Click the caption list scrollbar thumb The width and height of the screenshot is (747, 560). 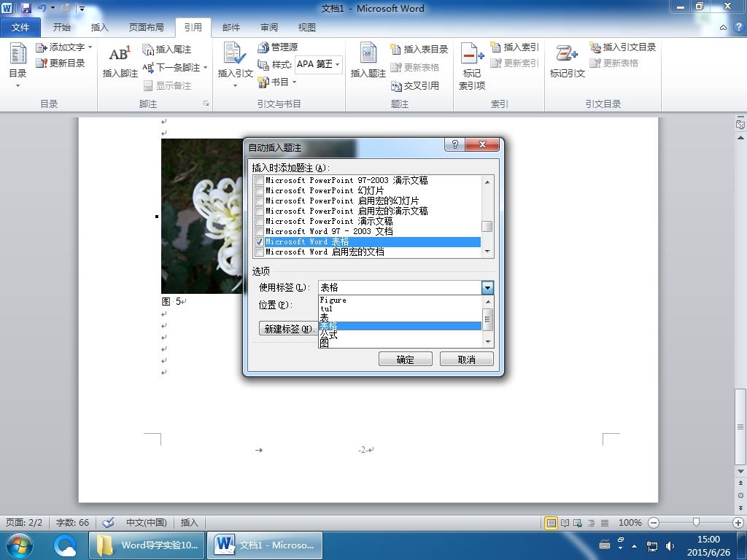(487, 227)
